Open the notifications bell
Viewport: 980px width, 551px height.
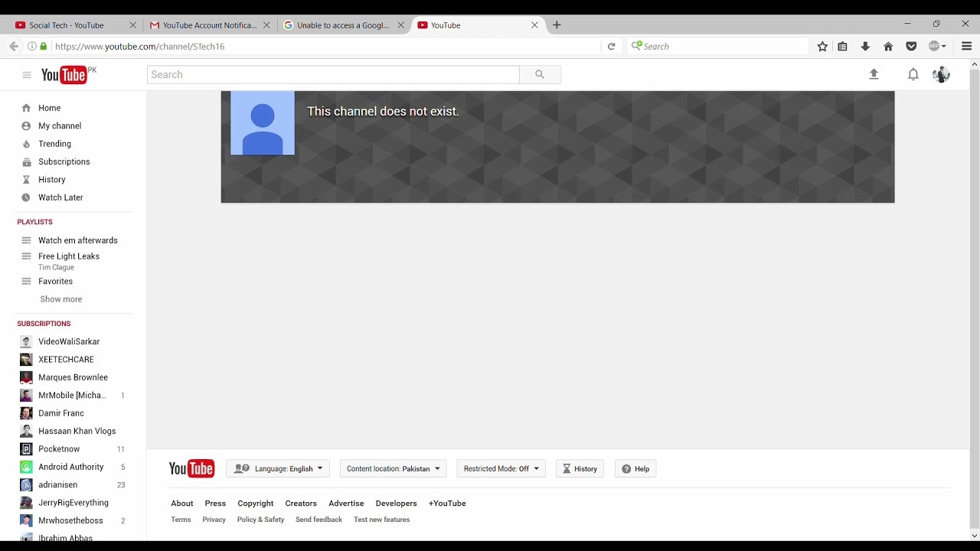coord(913,74)
